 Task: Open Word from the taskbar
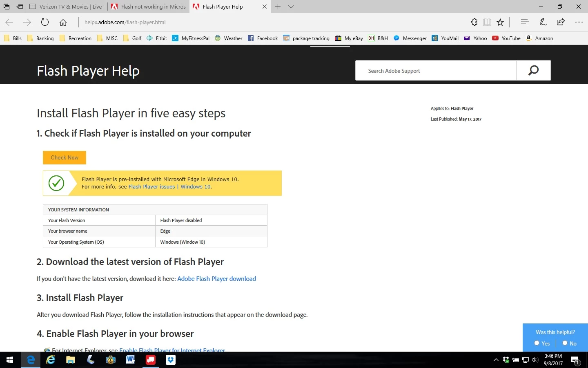coord(131,360)
